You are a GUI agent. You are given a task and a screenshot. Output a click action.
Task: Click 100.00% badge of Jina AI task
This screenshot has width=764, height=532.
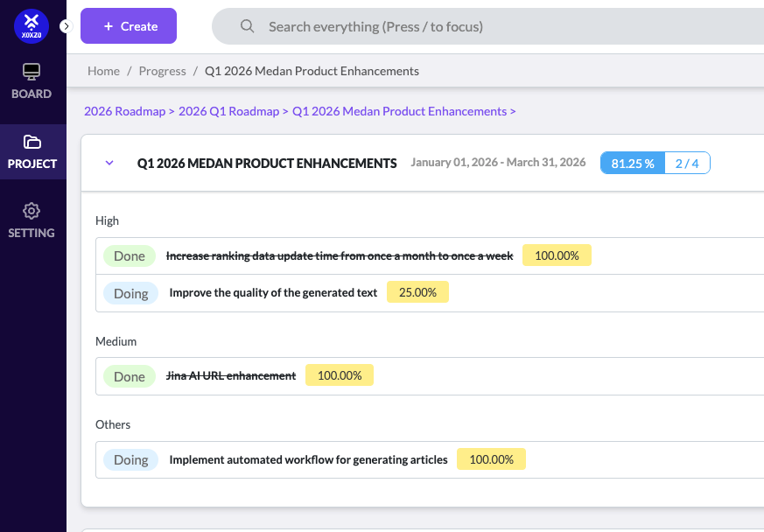coord(340,375)
